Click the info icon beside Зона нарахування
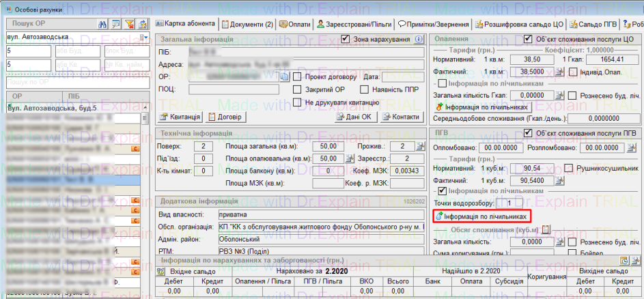The height and width of the screenshot is (299, 644). [418, 40]
